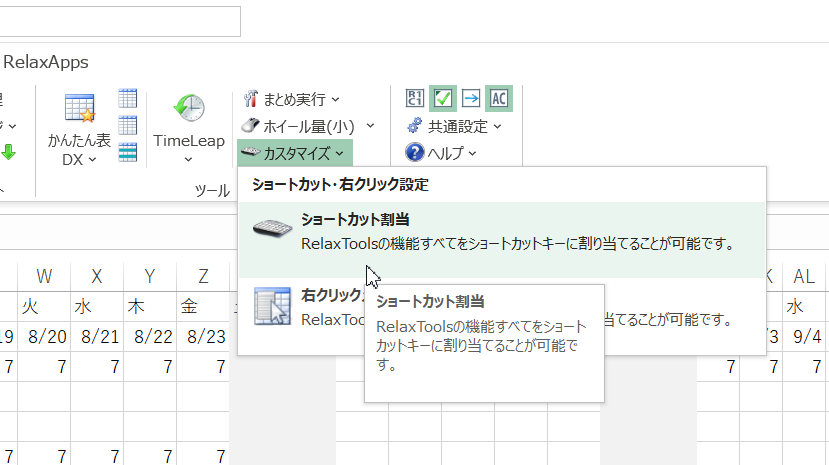The width and height of the screenshot is (829, 465).
Task: Click the cell showing 8/20
Action: coord(44,337)
